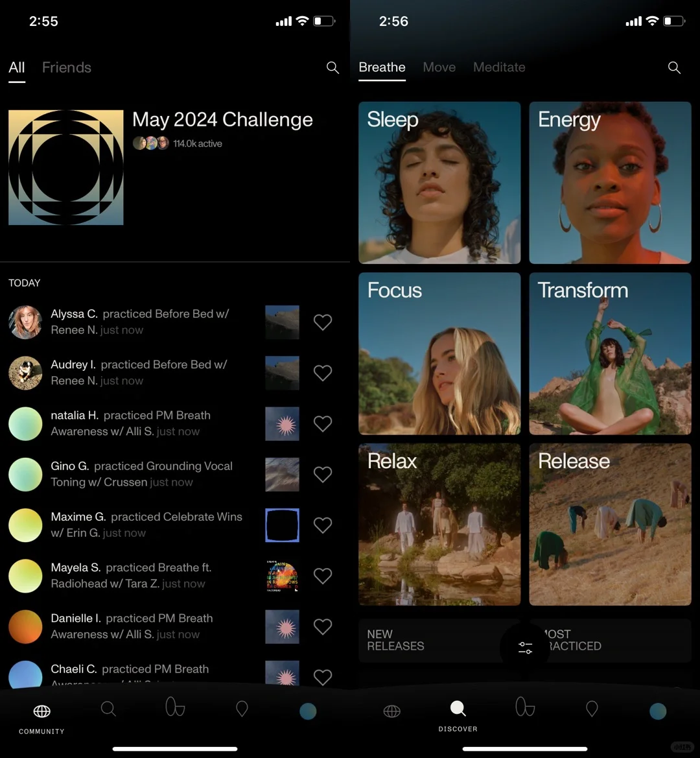Open 'Mayela S.' name in feed
The image size is (700, 758).
click(76, 567)
